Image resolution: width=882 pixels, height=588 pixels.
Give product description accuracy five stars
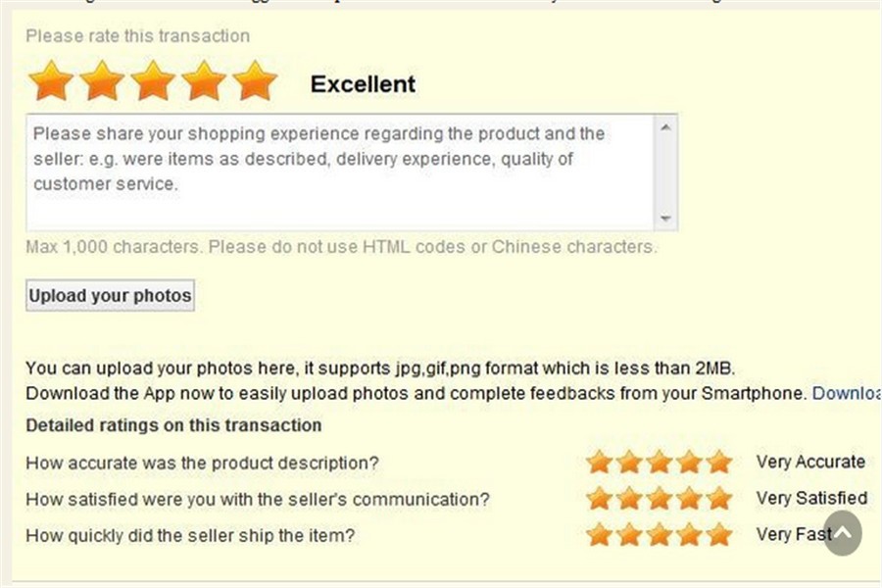coord(719,462)
